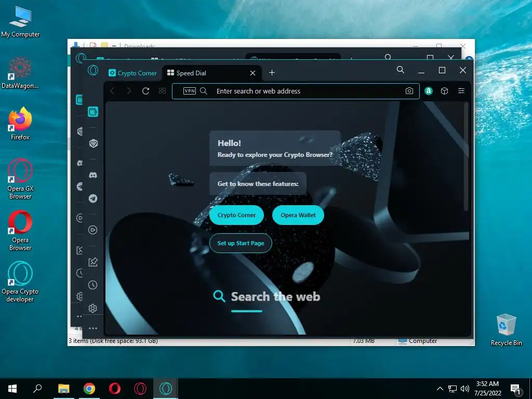The image size is (532, 399).
Task: Open the pinboards icon in sidebar
Action: pyautogui.click(x=93, y=262)
